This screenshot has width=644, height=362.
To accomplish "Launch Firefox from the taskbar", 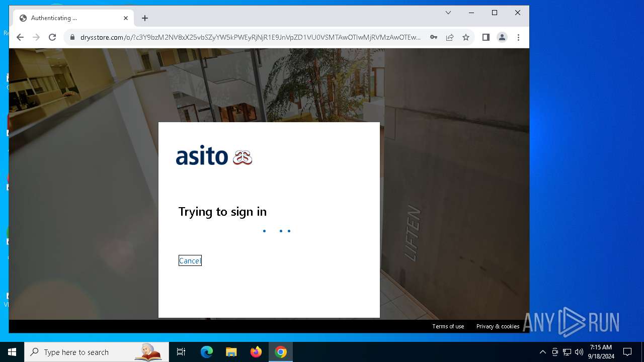I will (x=256, y=352).
